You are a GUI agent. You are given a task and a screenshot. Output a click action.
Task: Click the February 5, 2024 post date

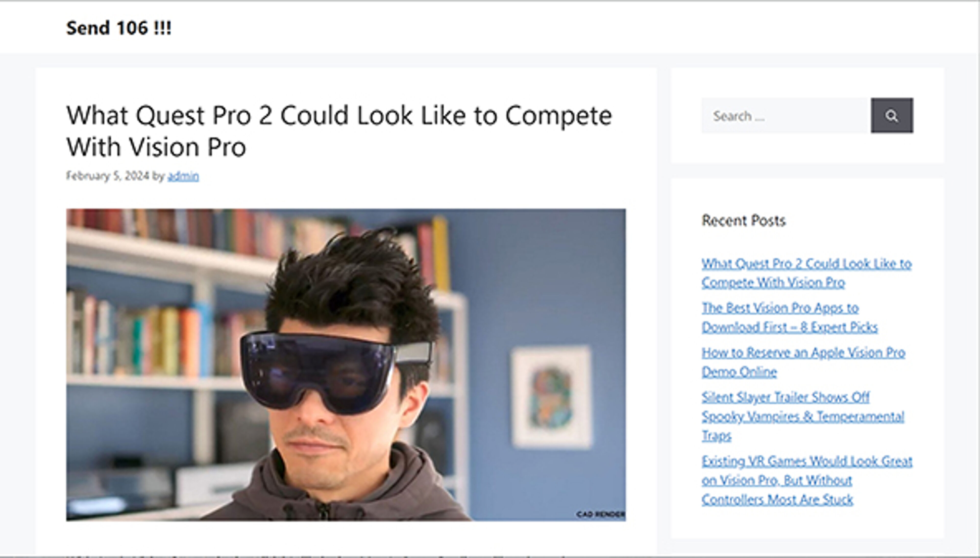coord(107,176)
